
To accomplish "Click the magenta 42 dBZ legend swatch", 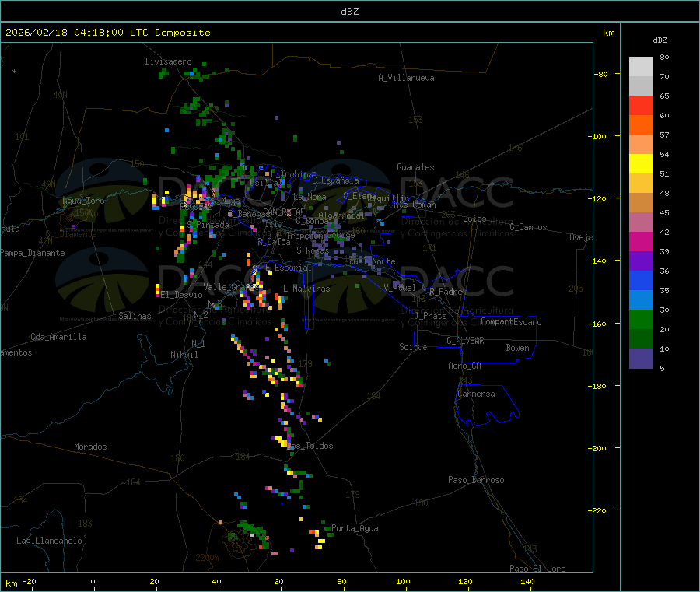I will pos(641,241).
